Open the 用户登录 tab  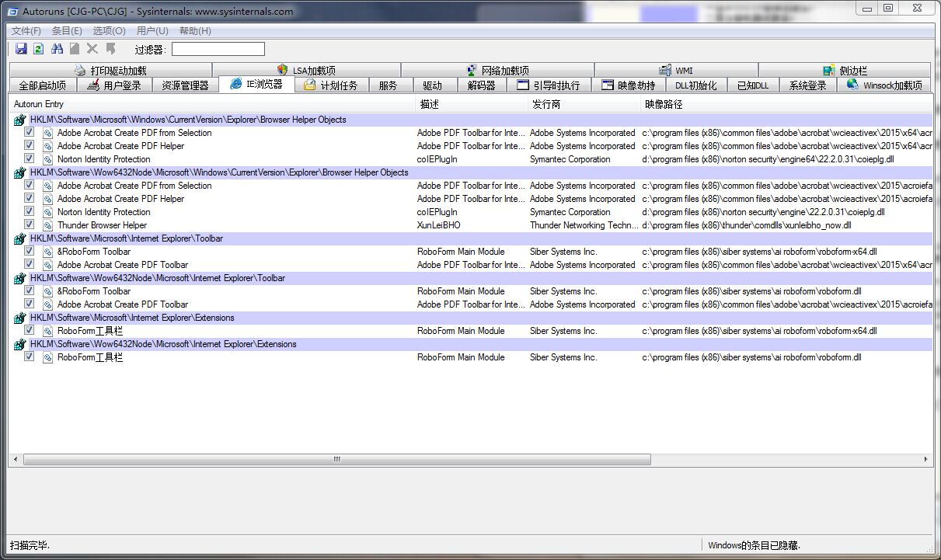coord(114,85)
